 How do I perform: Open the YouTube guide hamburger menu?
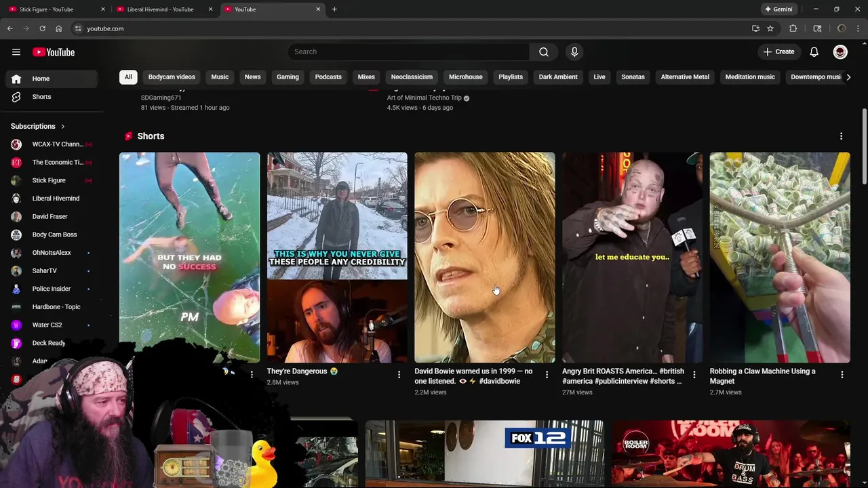pos(16,52)
